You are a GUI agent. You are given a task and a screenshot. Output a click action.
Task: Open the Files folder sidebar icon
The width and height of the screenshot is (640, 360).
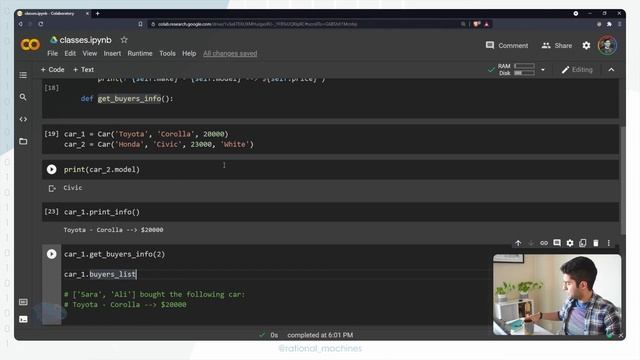coord(23,141)
